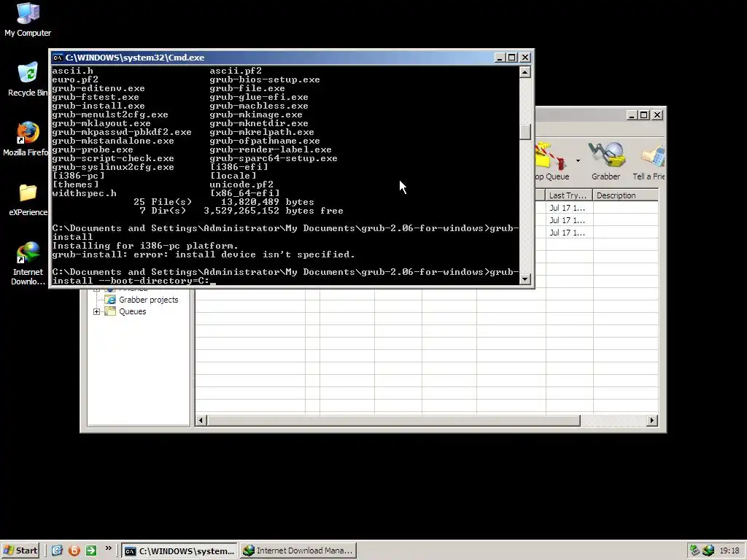The height and width of the screenshot is (560, 747).
Task: Click the network tray icon
Action: pyautogui.click(x=695, y=551)
